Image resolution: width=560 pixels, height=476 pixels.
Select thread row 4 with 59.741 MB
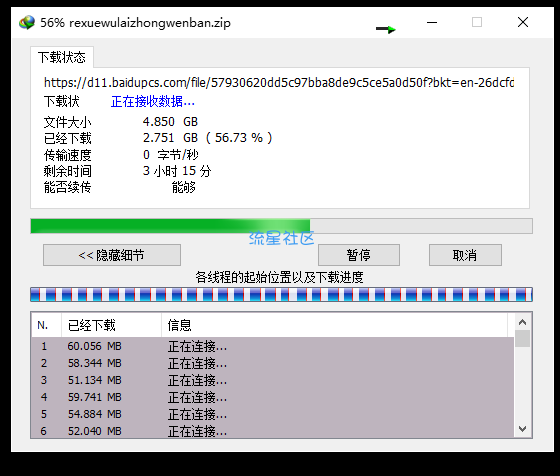pyautogui.click(x=273, y=397)
